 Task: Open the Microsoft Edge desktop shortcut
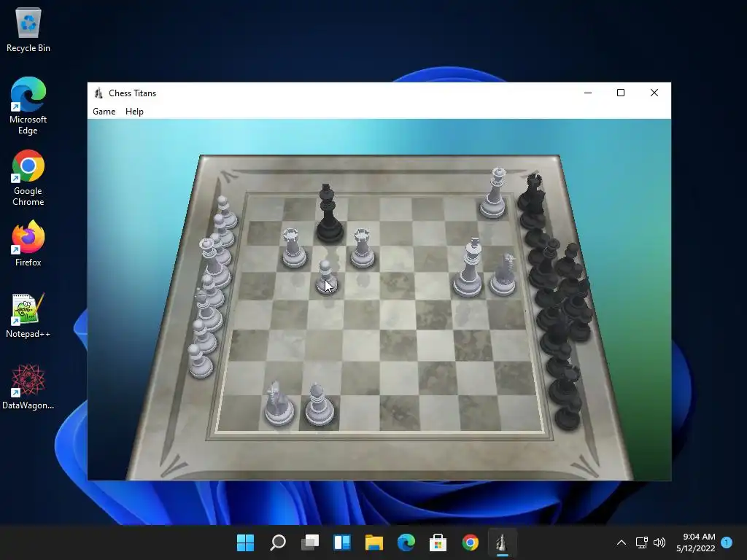click(28, 106)
